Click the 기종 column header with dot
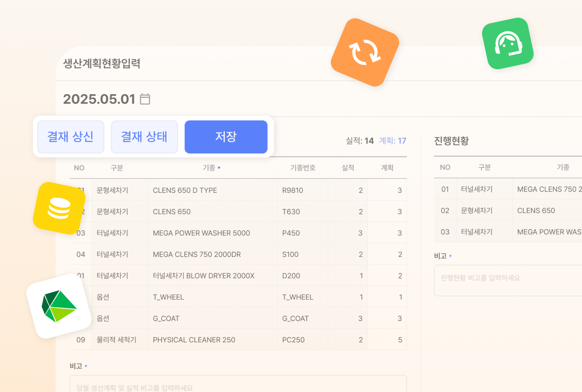 (x=211, y=168)
